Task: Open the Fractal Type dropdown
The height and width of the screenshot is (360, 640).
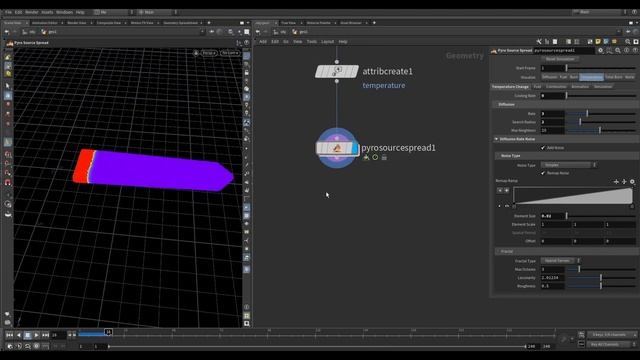Action: coord(560,260)
